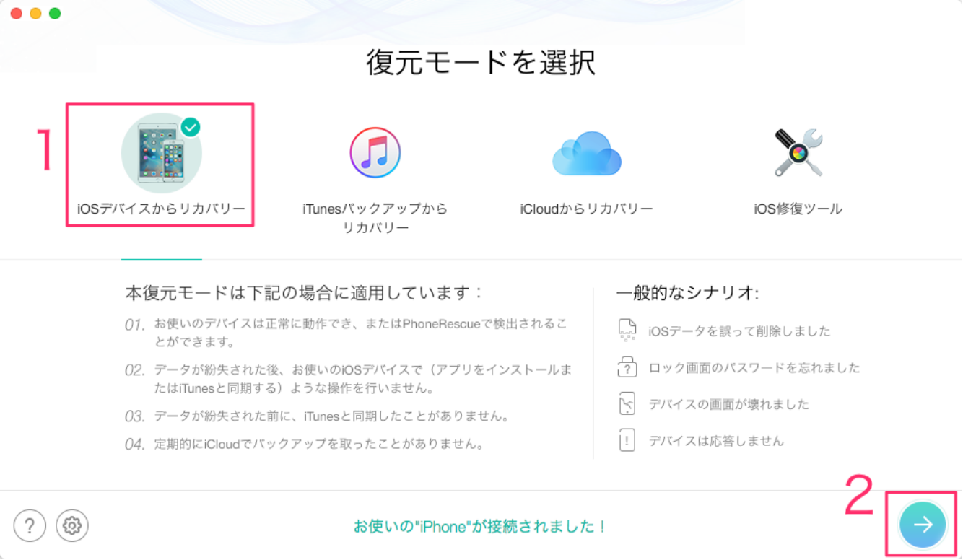Select the iOS devices recovery icon

point(161,153)
